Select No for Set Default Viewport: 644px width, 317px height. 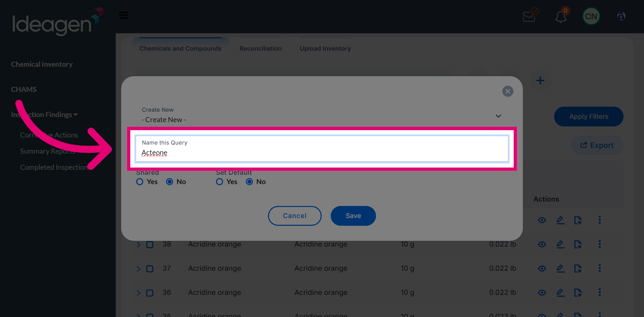[x=250, y=182]
